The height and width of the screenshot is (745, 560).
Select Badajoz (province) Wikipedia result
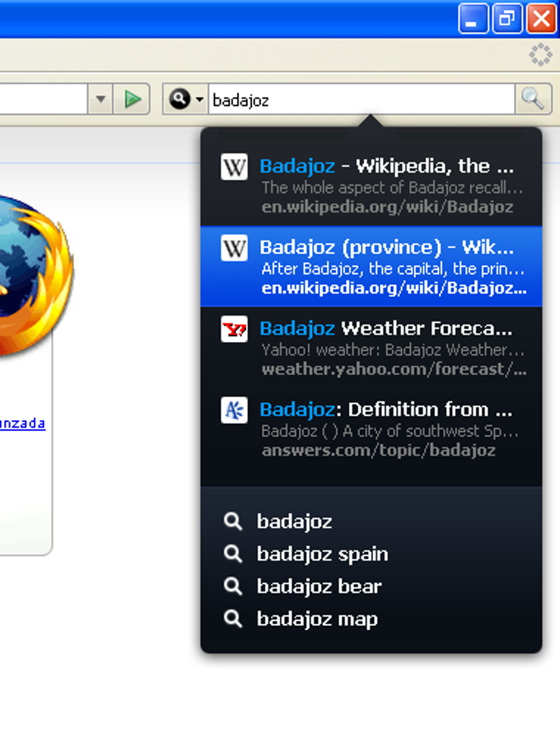(x=371, y=266)
